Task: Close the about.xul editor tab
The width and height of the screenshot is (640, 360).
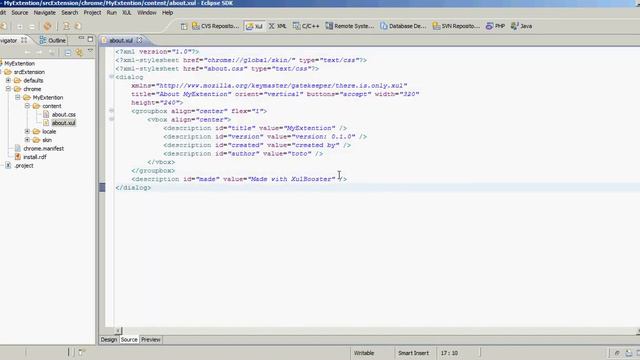Action: pyautogui.click(x=140, y=40)
